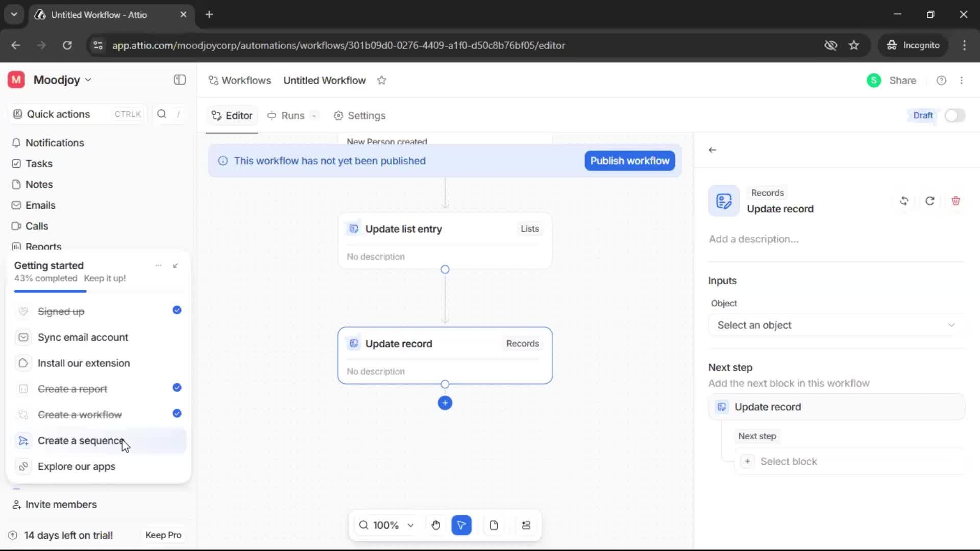The image size is (980, 551).
Task: Open Quick actions search magnifier
Action: pyautogui.click(x=161, y=114)
